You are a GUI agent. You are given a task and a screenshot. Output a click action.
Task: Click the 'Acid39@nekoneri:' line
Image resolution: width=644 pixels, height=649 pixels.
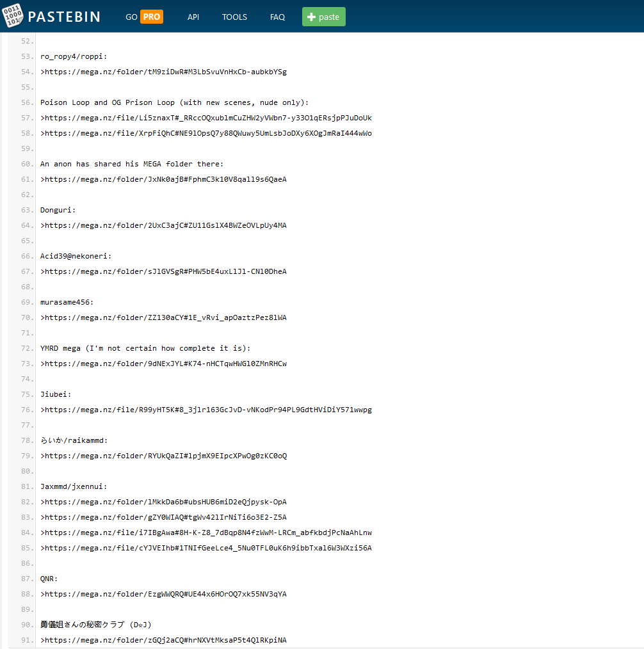[x=76, y=256]
